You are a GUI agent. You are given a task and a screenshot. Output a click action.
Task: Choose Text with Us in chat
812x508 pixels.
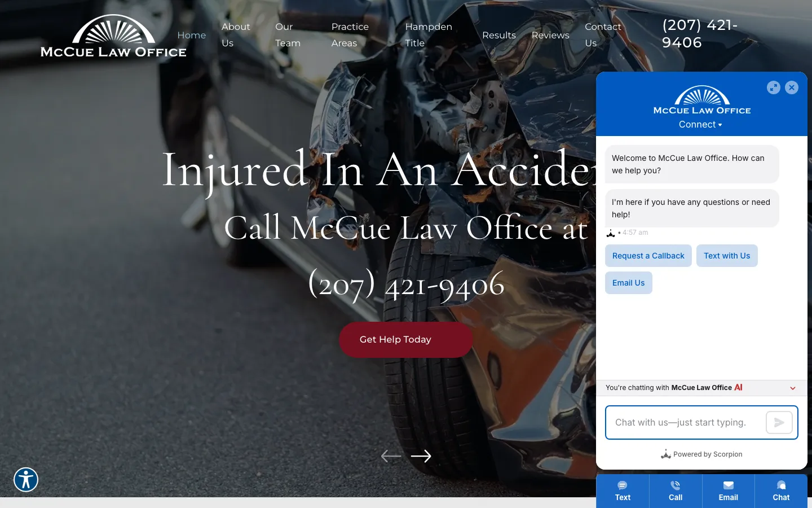[x=727, y=256]
